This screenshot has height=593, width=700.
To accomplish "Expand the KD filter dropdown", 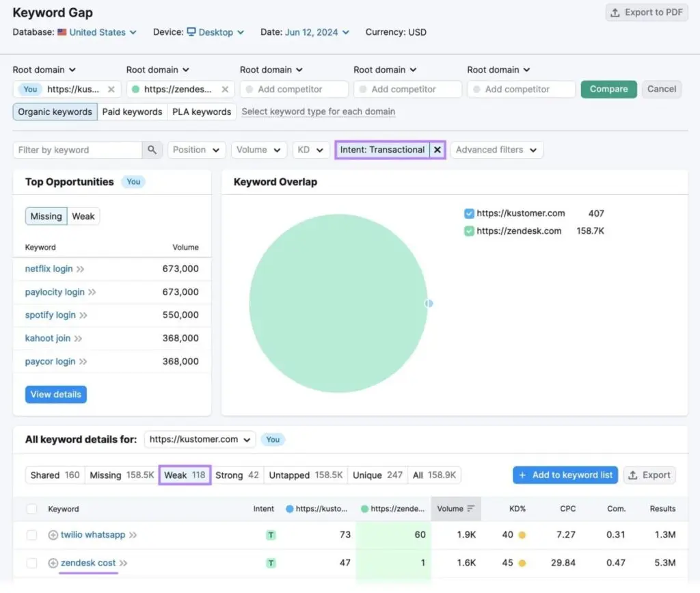I will point(311,150).
